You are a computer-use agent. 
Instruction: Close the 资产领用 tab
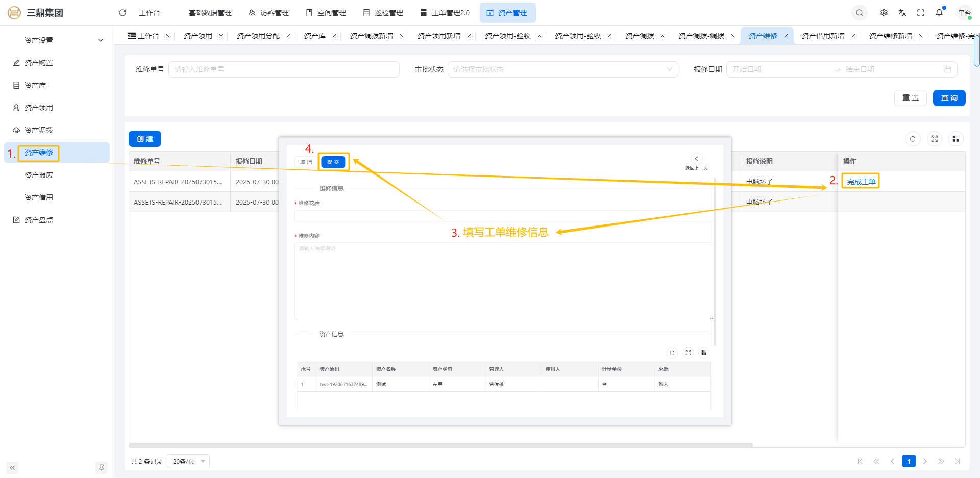point(221,36)
